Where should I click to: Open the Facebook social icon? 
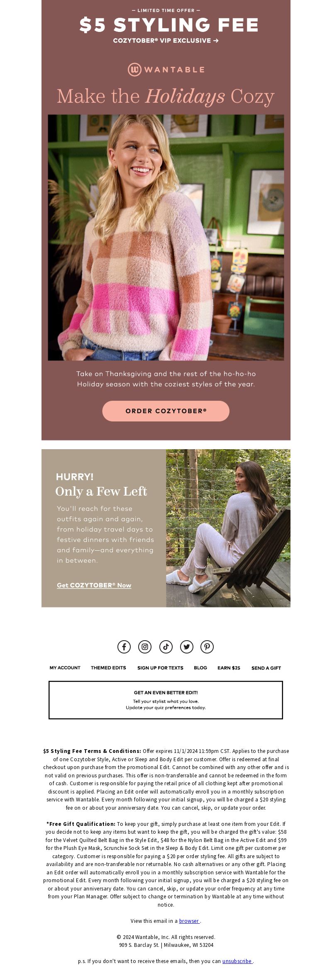coord(124,646)
